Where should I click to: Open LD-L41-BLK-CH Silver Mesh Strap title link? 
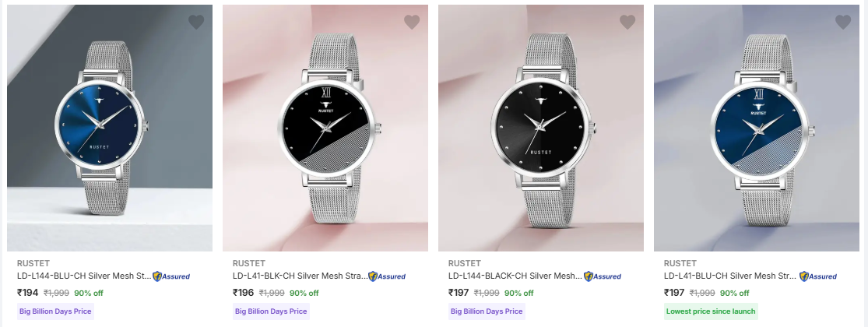tap(300, 276)
